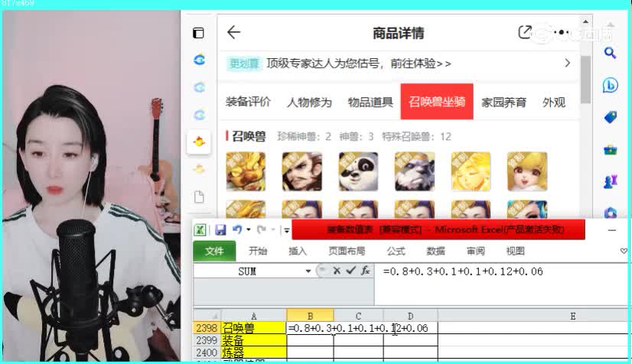The width and height of the screenshot is (632, 364).
Task: Open the 审阅 ribbon tab
Action: click(476, 251)
